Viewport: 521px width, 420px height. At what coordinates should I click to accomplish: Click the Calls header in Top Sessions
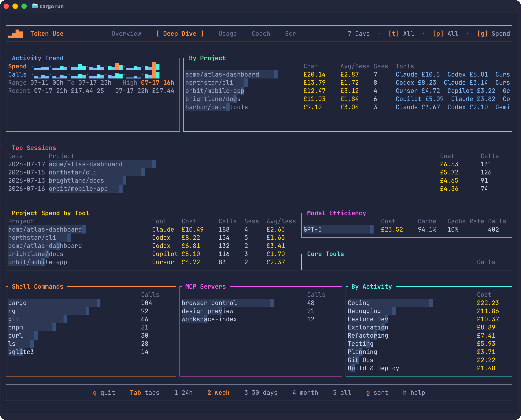pos(490,156)
